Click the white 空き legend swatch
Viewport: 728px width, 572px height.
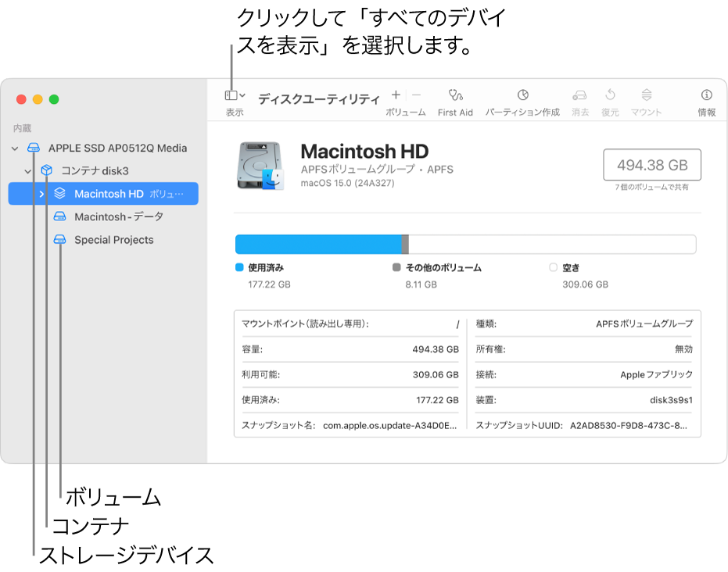(x=553, y=267)
